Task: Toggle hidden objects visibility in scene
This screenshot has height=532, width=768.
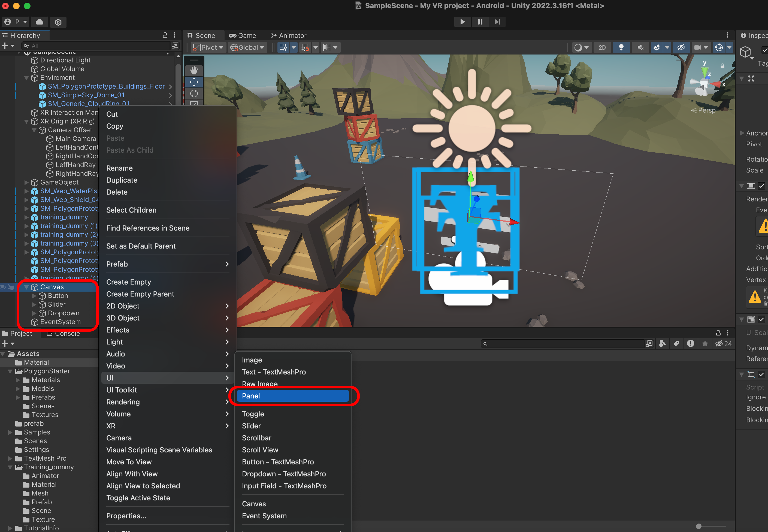Action: (681, 48)
